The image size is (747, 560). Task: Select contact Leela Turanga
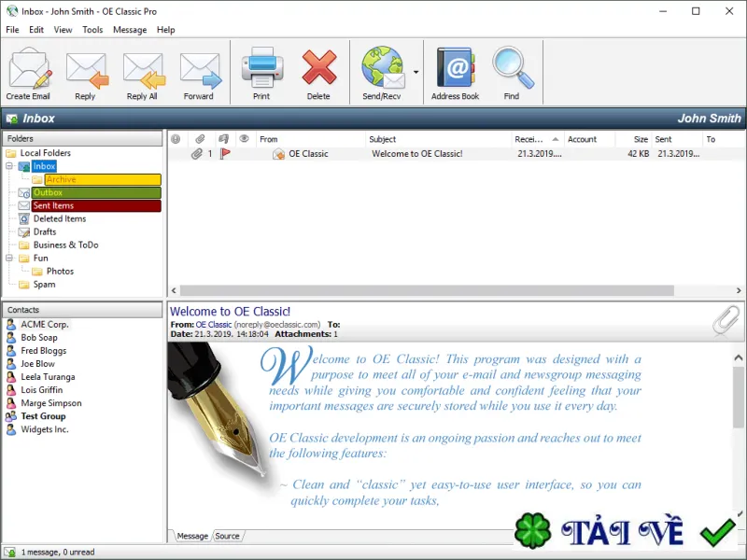point(48,377)
